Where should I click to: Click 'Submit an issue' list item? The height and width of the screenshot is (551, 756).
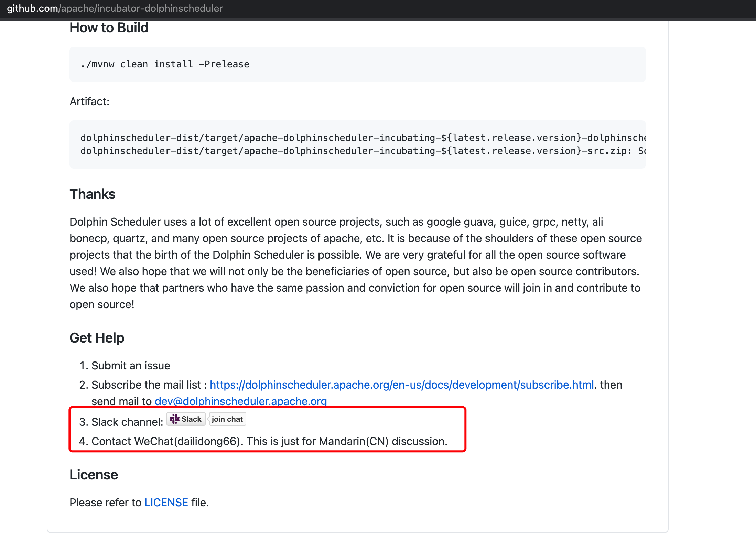[131, 366]
